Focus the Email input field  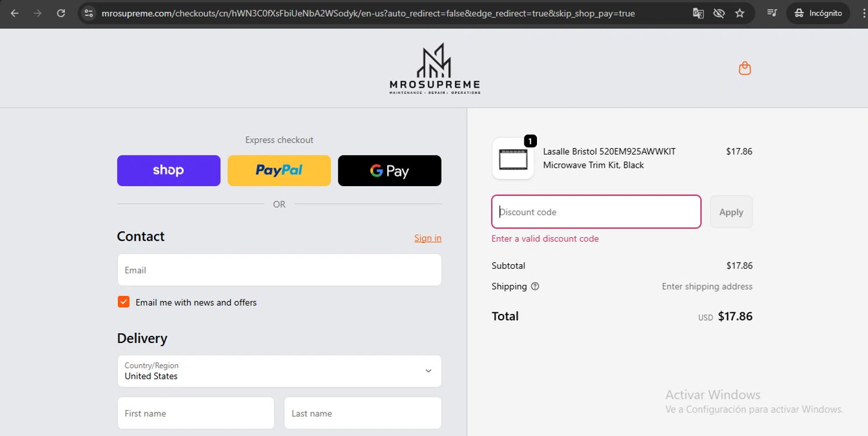pyautogui.click(x=279, y=270)
